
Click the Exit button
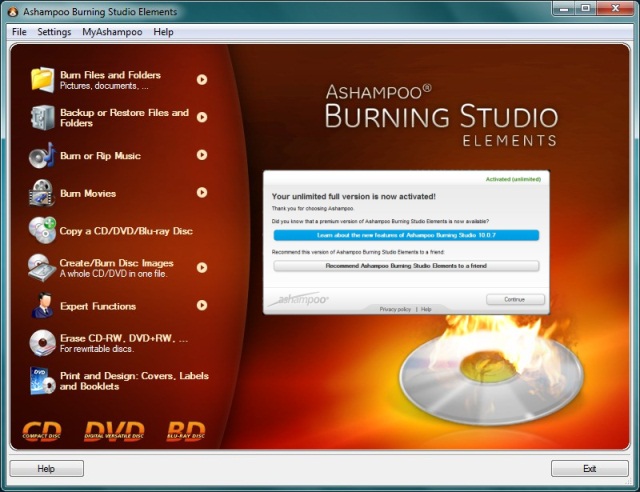(589, 468)
